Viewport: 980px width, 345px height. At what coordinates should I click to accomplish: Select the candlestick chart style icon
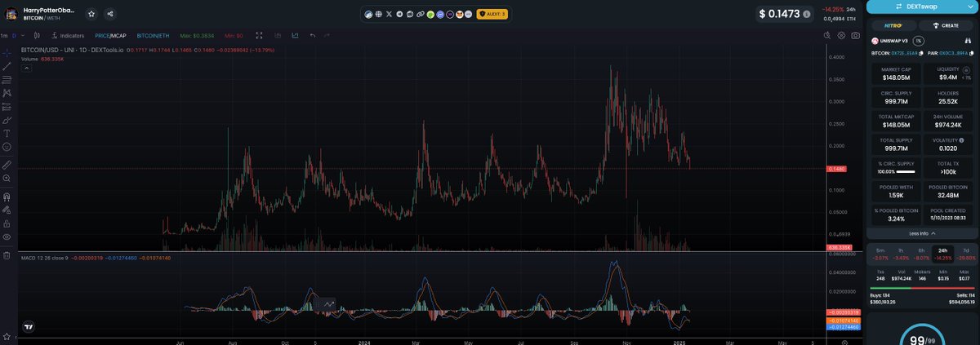[36, 36]
